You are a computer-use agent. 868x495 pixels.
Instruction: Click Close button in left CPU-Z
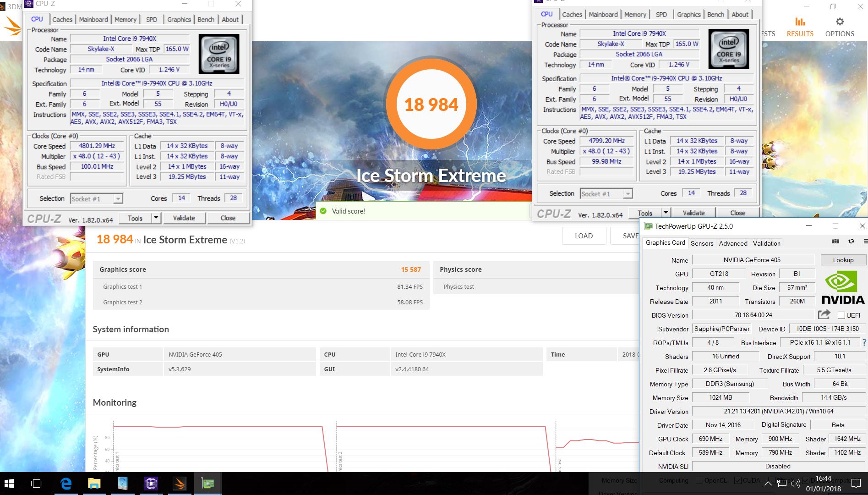228,218
